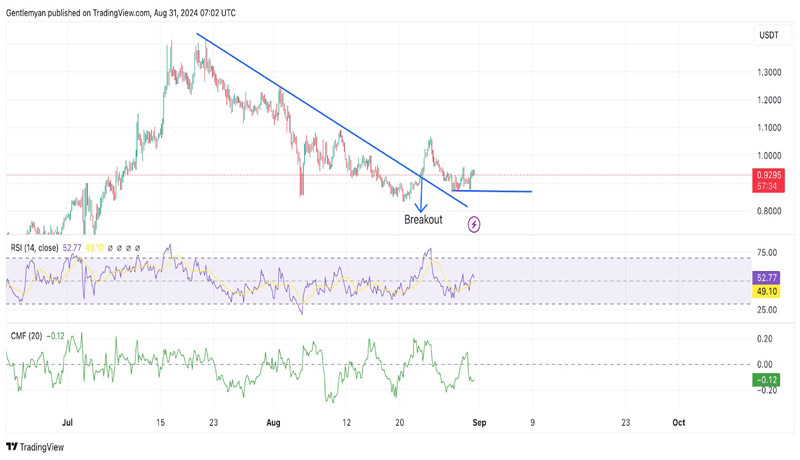Click the Gentlemyan published on TradingView.com header
The image size is (800, 460).
[121, 13]
